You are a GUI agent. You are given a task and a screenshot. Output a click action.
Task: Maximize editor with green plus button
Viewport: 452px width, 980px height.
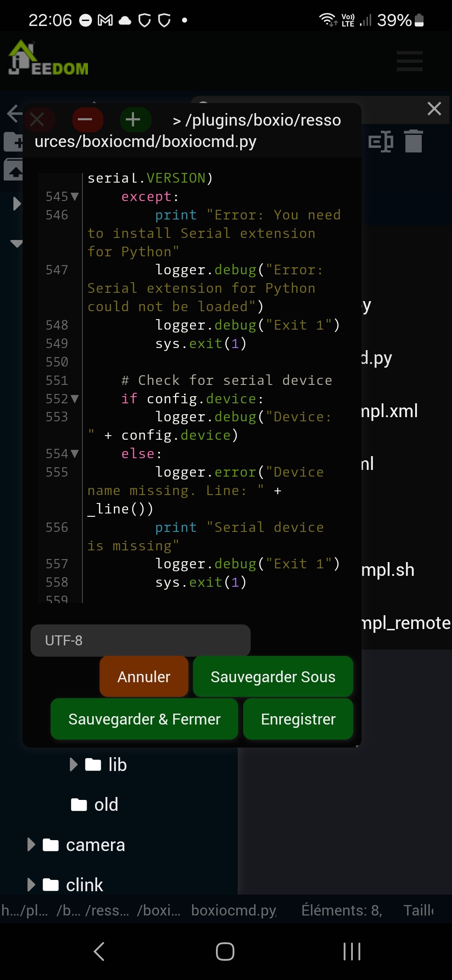[134, 120]
